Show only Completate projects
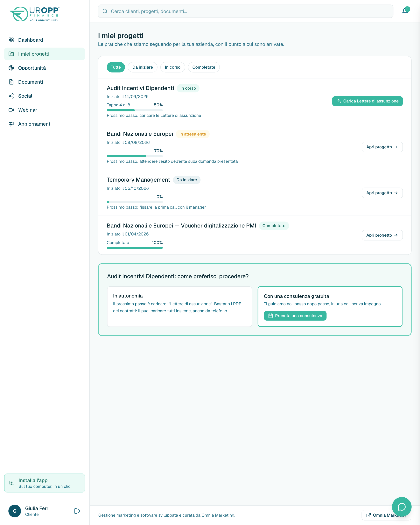420x525 pixels. click(204, 67)
